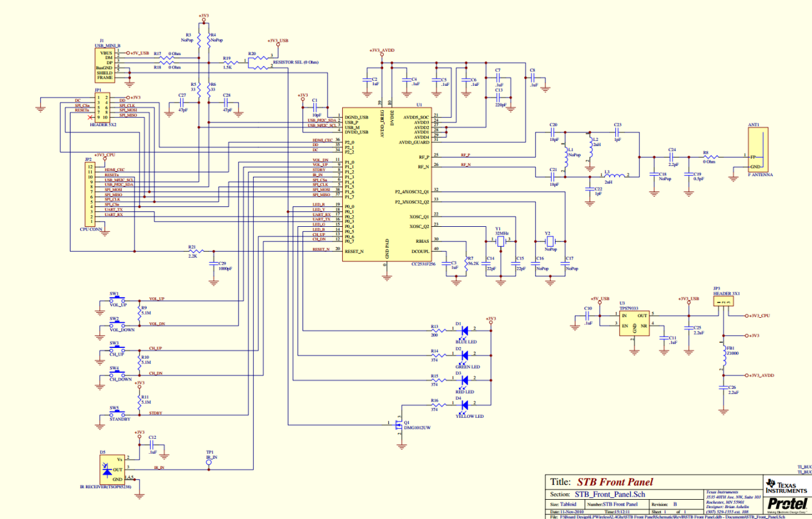Select the green LED D2
The image size is (812, 519).
click(x=465, y=355)
